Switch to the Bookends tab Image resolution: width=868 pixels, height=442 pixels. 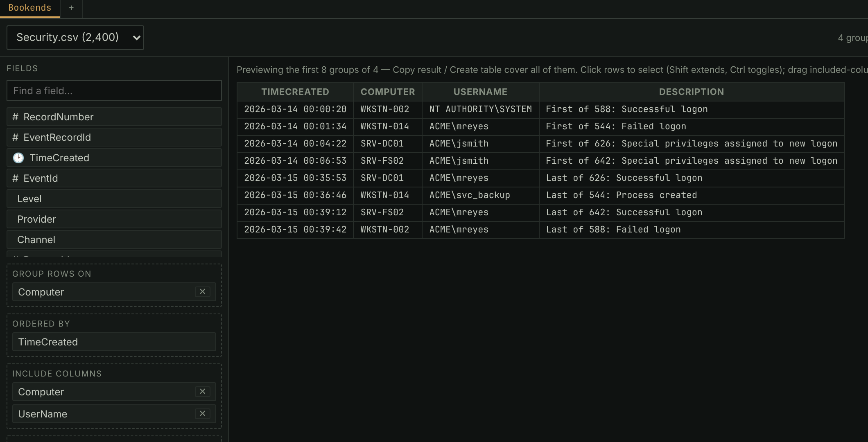30,8
